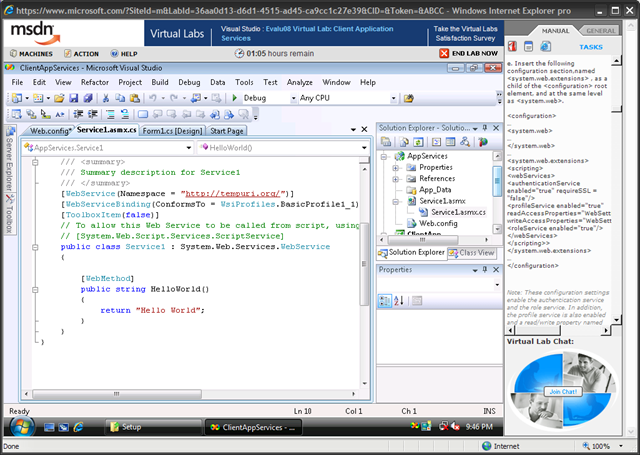Toggle a bookmark with the bookmark icon
The height and width of the screenshot is (455, 640).
143,114
